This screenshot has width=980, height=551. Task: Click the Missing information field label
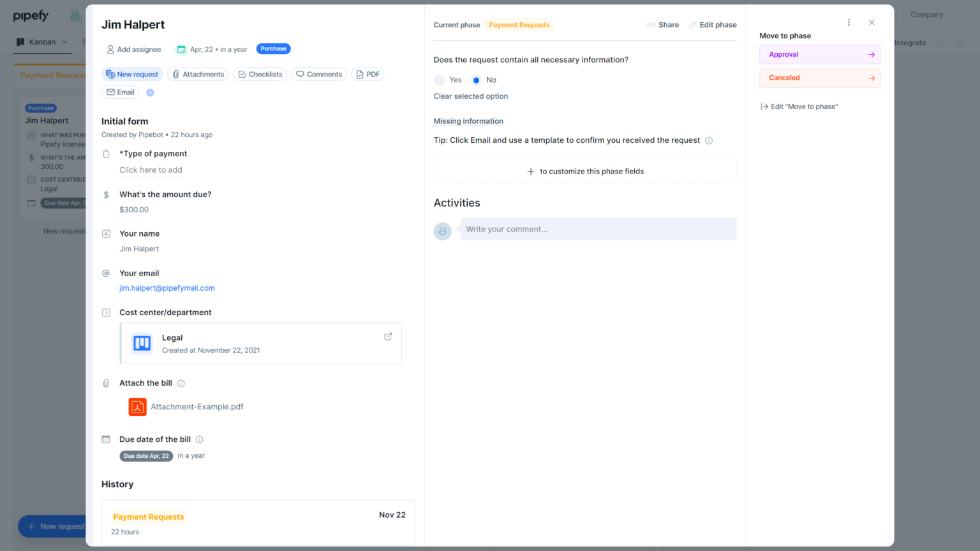tap(468, 121)
